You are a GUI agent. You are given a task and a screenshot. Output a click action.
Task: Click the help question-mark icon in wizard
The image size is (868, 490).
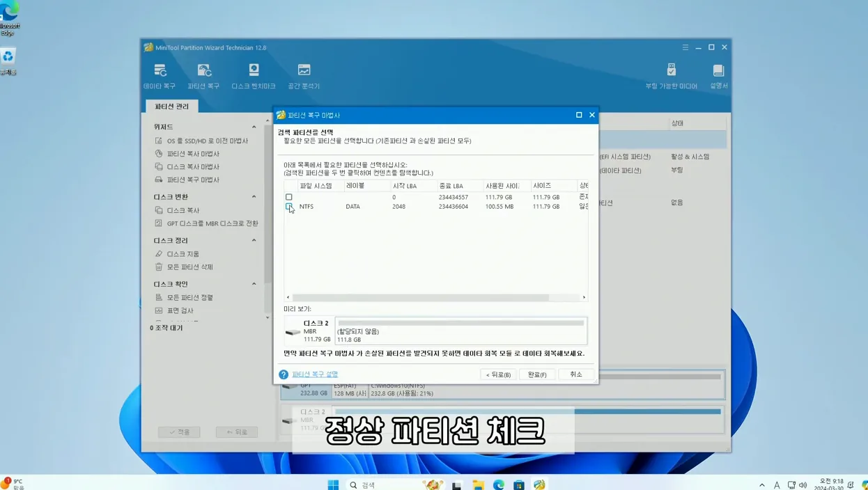pos(284,374)
